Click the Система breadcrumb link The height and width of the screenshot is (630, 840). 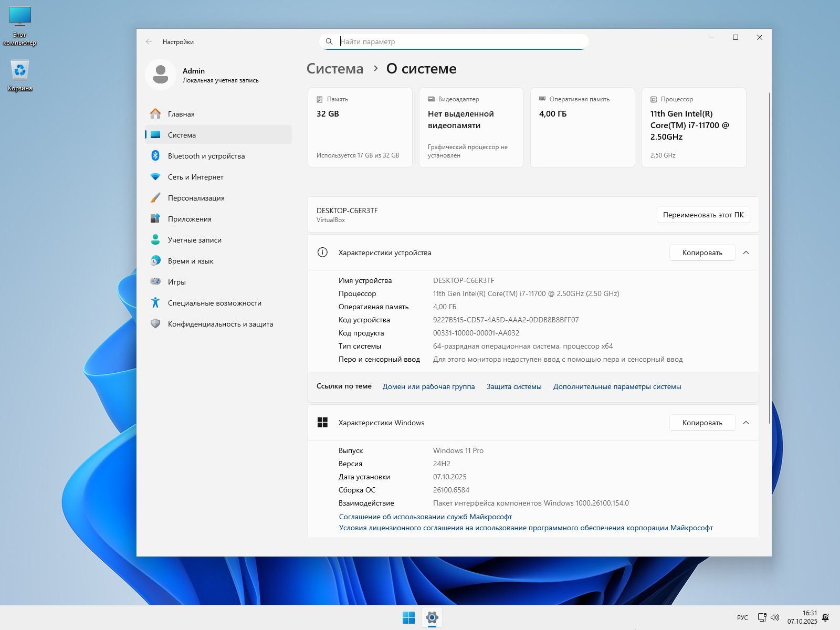click(x=335, y=69)
